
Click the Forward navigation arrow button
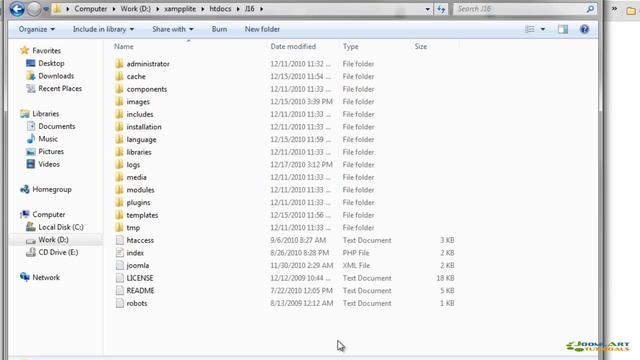(34, 9)
